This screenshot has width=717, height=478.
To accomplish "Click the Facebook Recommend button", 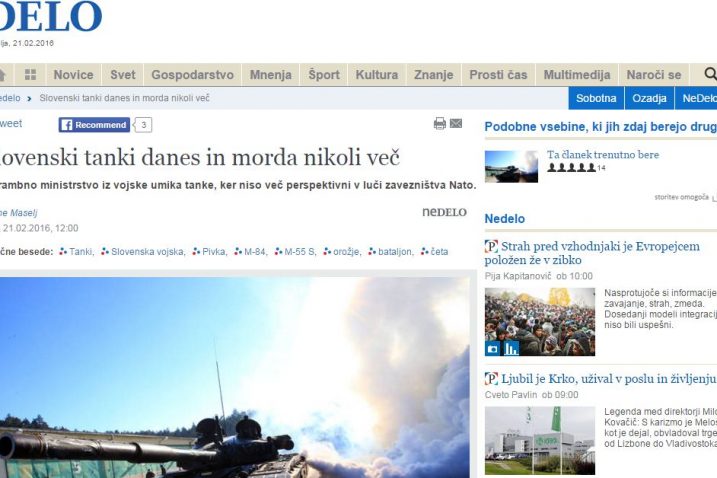I will tap(94, 125).
